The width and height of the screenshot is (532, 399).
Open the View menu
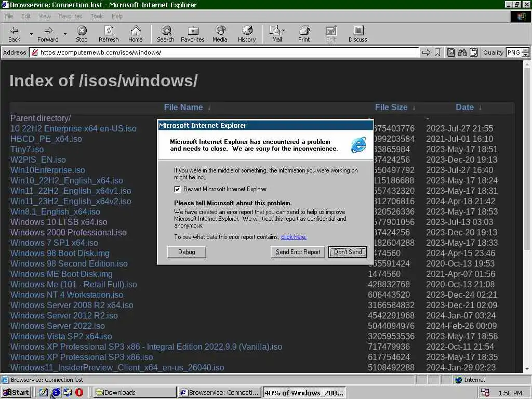tap(45, 16)
